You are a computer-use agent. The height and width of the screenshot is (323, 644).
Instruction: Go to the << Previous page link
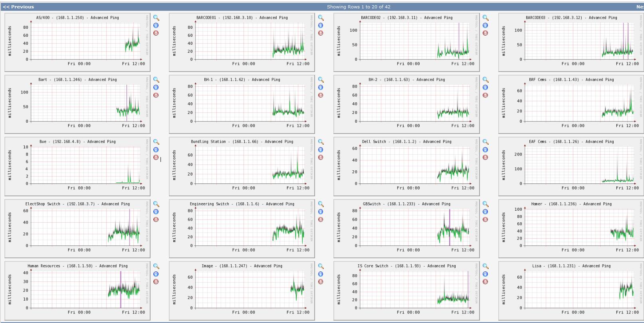pyautogui.click(x=18, y=7)
